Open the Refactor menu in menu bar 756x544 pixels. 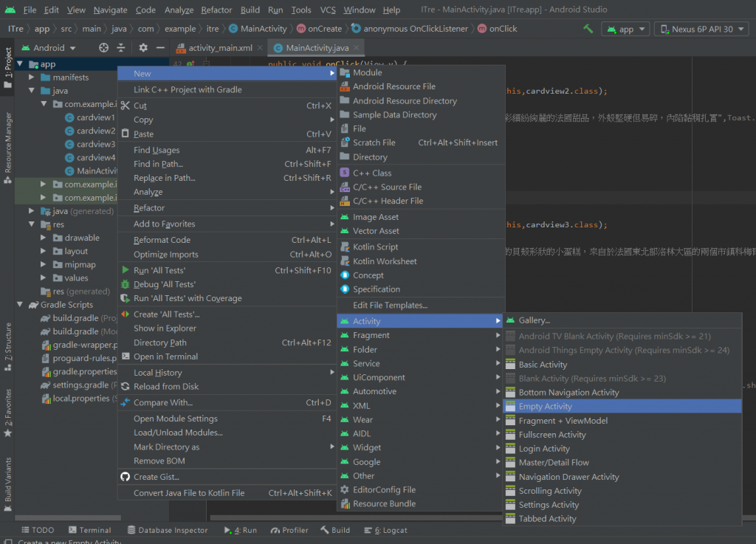[216, 10]
